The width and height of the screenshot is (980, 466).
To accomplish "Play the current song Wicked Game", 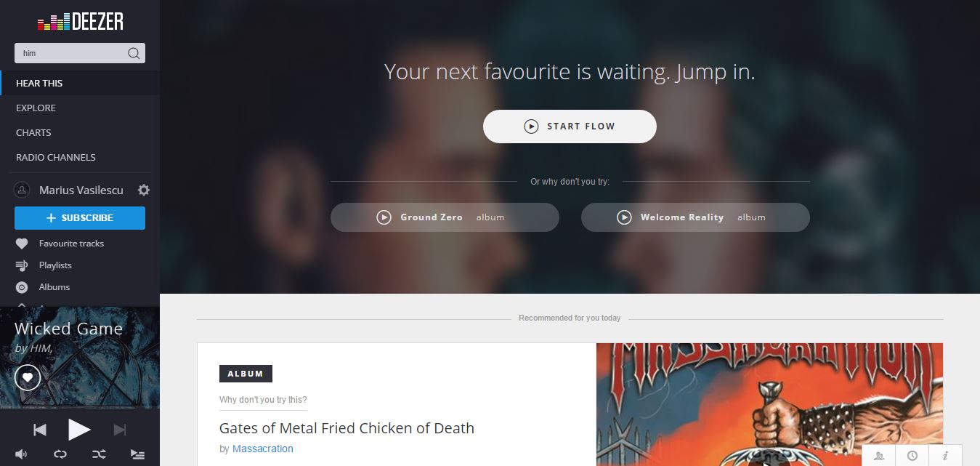I will tap(79, 430).
